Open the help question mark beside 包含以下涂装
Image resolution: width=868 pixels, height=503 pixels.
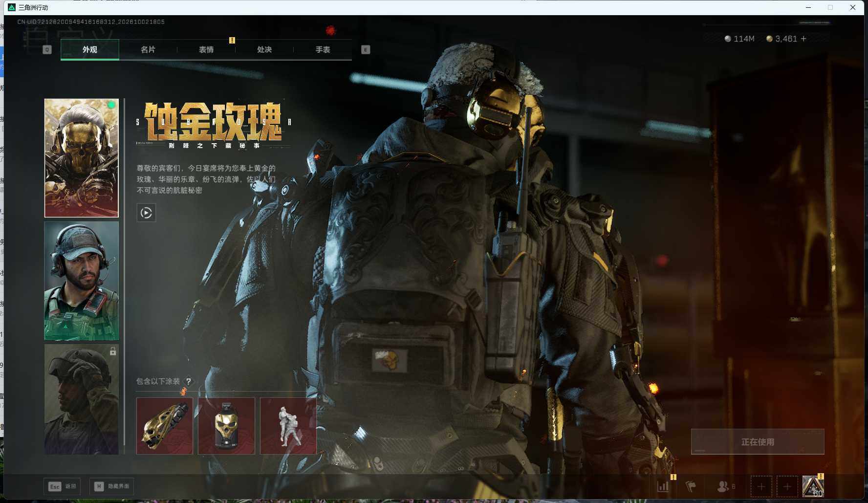point(189,381)
